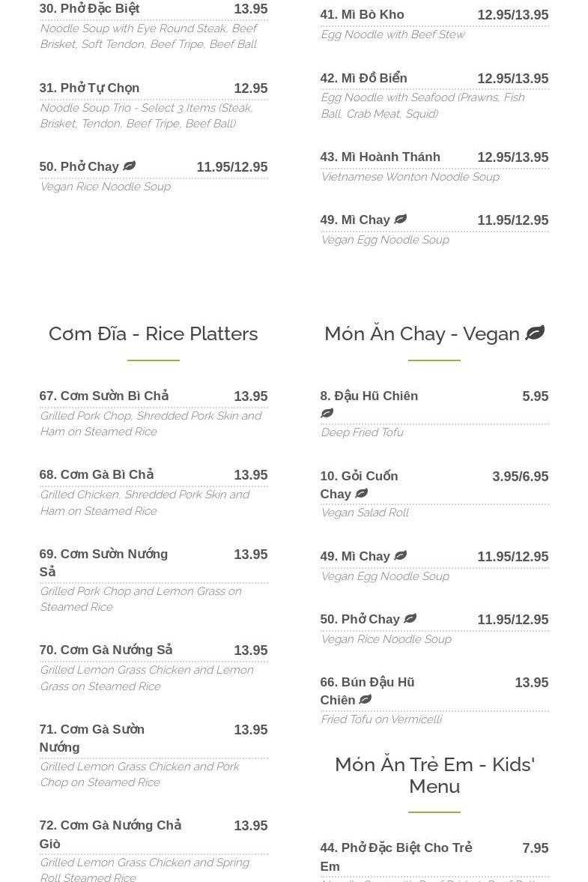The height and width of the screenshot is (882, 588).
Task: Click the leaf icon next to the first Mì Chay item
Action: (x=400, y=220)
